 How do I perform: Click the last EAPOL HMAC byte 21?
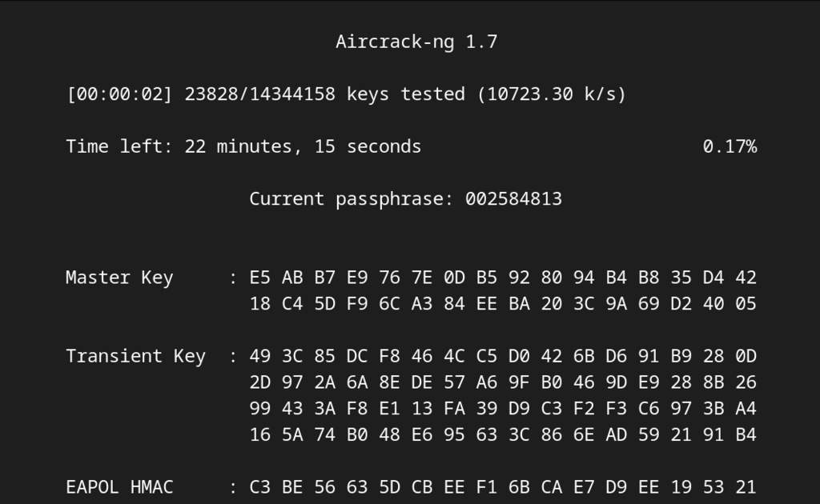click(x=746, y=487)
